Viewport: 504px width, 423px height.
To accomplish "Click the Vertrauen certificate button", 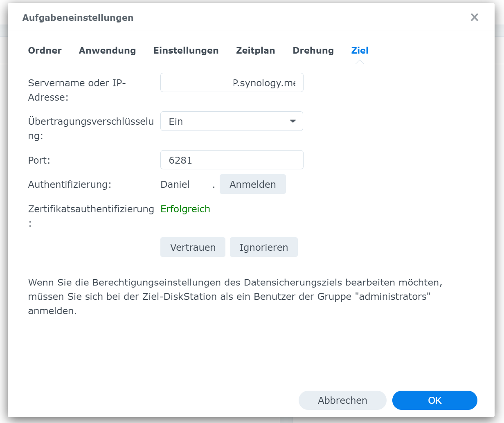I will pos(193,248).
